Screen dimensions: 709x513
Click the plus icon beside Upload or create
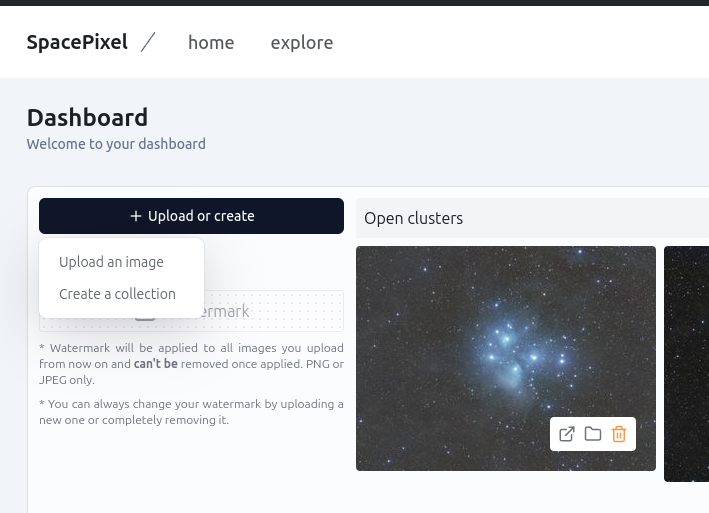[x=136, y=216]
